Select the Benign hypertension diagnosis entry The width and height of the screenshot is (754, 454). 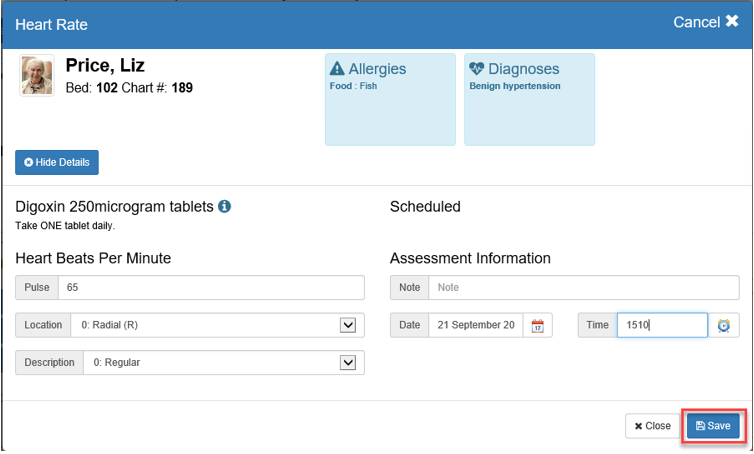pyautogui.click(x=515, y=87)
